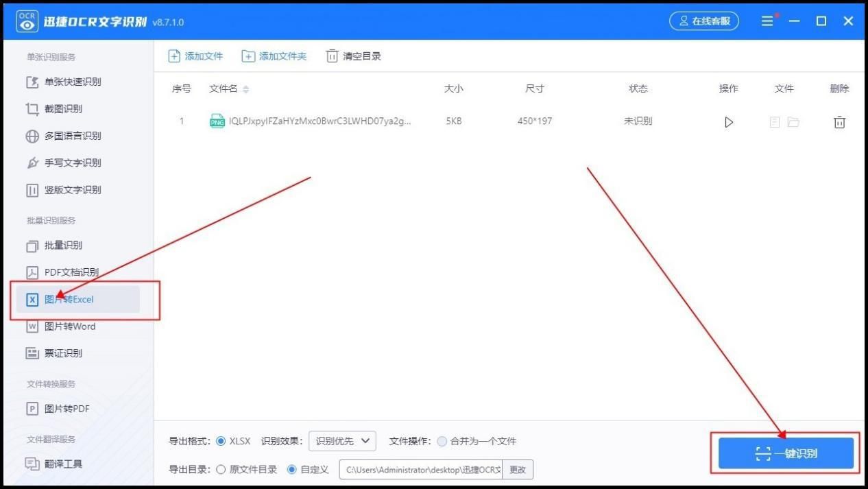The height and width of the screenshot is (489, 868).
Task: Select 图片转Excel sidebar item
Action: (77, 299)
